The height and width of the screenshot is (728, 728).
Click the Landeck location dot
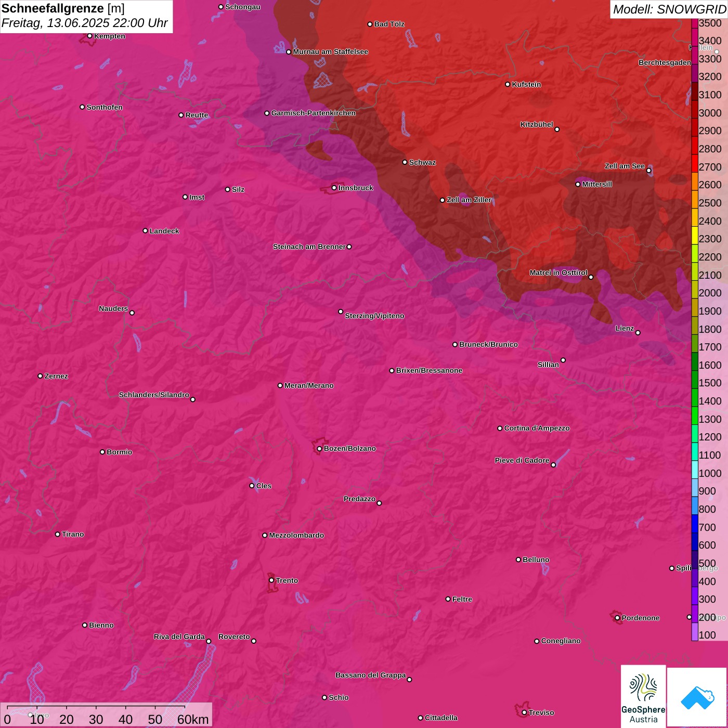145,231
